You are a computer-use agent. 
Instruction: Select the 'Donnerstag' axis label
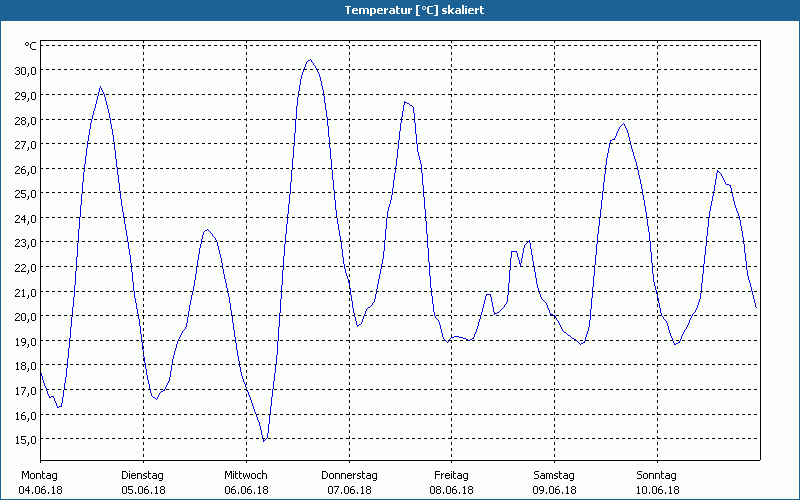point(349,475)
